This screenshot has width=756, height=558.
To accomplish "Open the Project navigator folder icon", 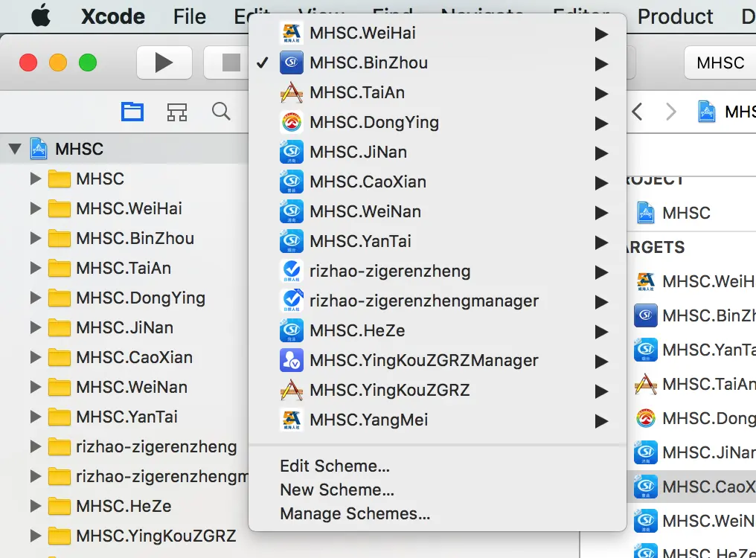I will 132,112.
